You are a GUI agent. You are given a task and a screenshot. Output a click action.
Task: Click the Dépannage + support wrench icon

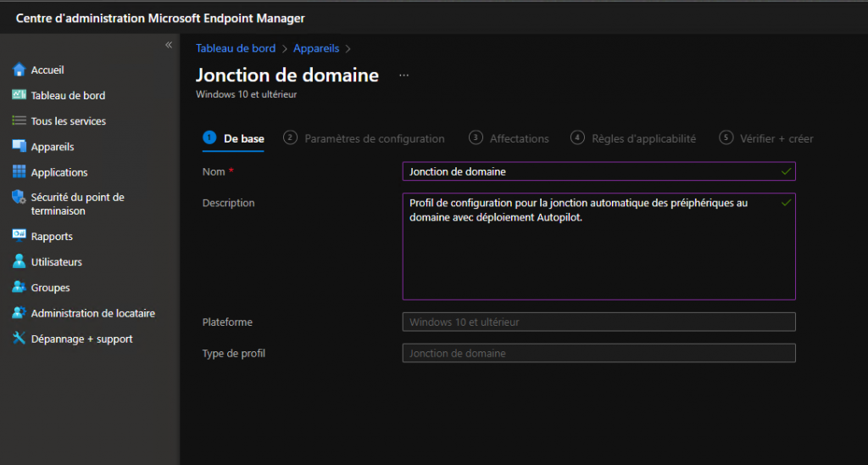(x=19, y=338)
